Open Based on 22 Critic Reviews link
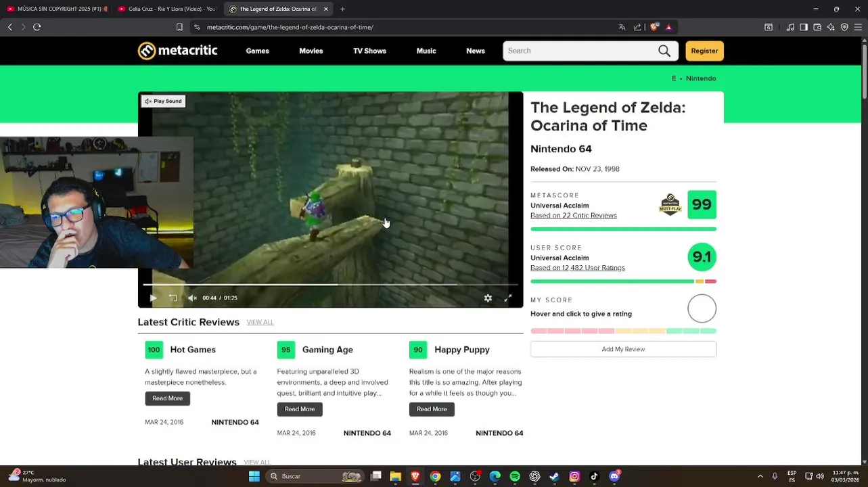The width and height of the screenshot is (868, 487). (x=574, y=216)
